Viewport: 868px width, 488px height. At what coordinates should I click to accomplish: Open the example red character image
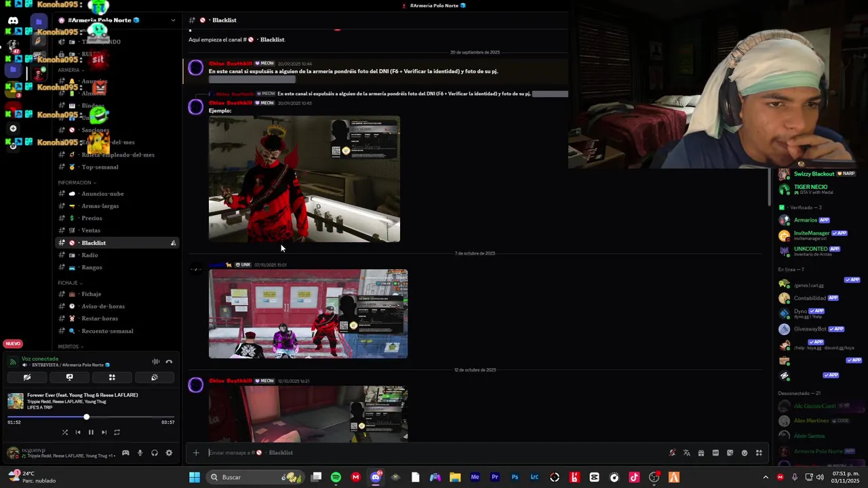point(304,179)
